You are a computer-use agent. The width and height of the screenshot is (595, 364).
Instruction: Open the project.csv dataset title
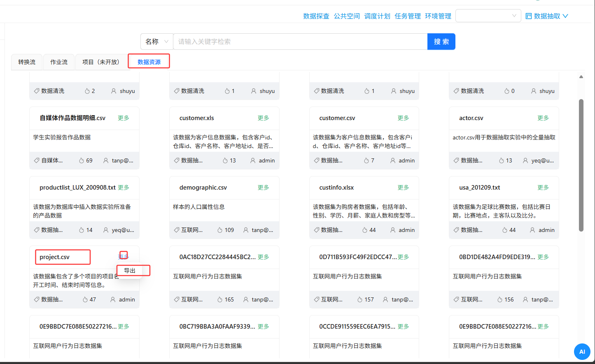[x=55, y=257]
